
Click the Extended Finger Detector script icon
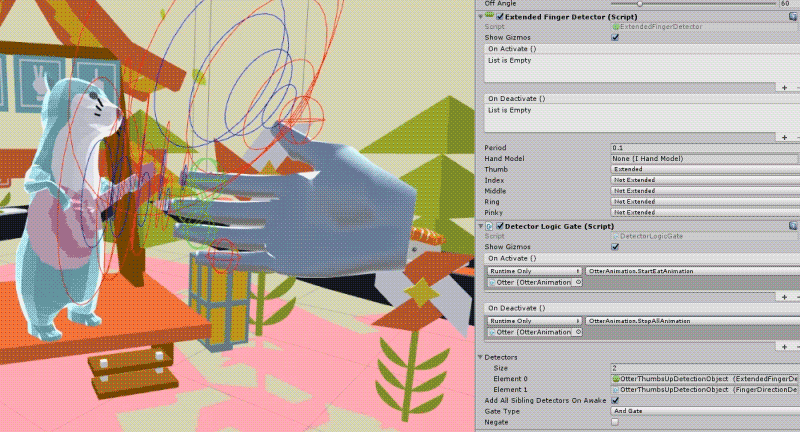[490, 16]
